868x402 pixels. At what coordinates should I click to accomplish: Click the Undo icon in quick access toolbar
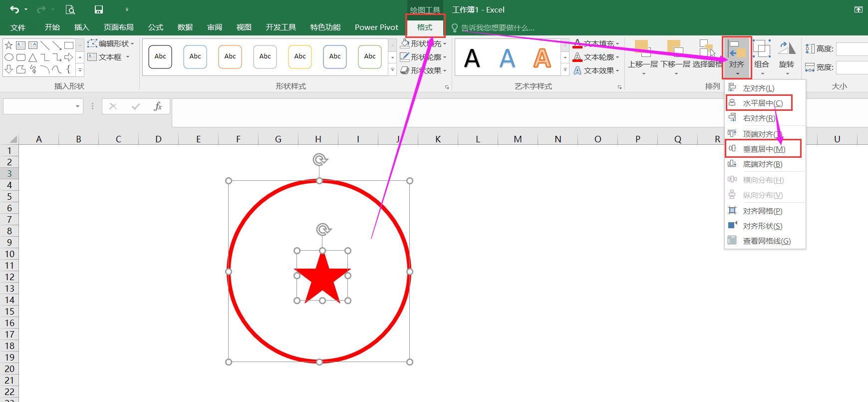14,9
